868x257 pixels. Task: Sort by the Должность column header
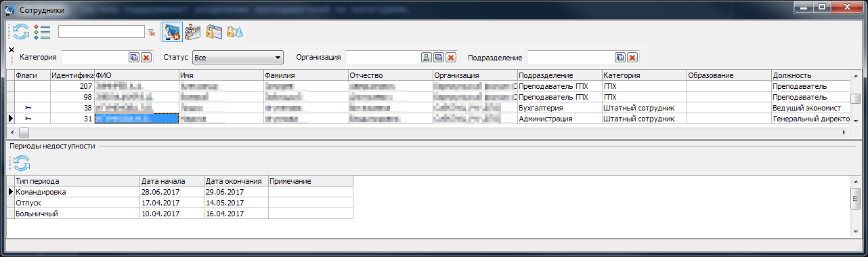tap(810, 75)
